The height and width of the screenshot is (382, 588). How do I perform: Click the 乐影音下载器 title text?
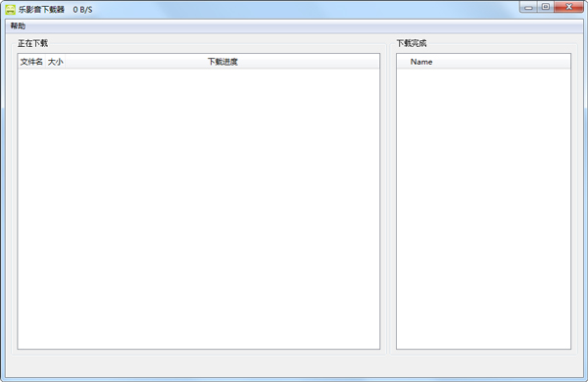[x=41, y=10]
